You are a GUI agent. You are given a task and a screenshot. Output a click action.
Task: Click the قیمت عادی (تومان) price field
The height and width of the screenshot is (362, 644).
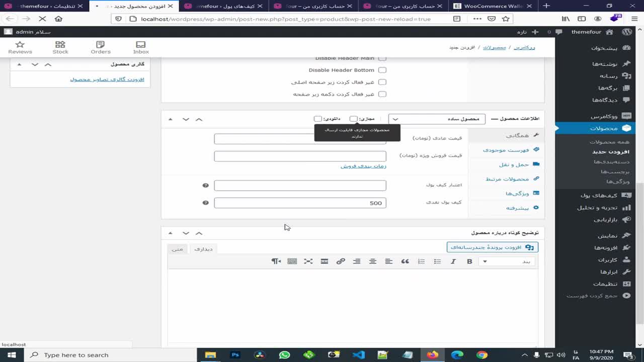(x=300, y=139)
